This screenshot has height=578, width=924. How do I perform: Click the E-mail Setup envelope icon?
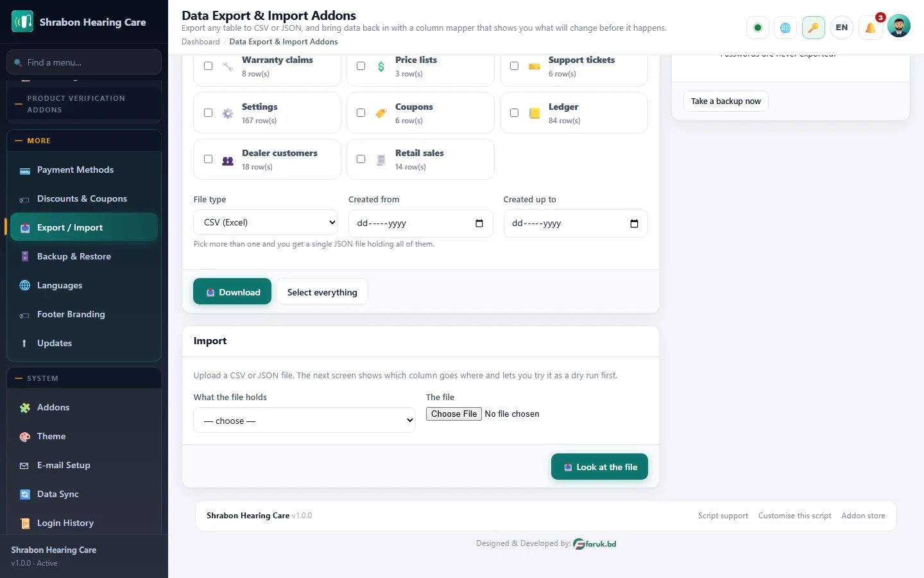25,466
